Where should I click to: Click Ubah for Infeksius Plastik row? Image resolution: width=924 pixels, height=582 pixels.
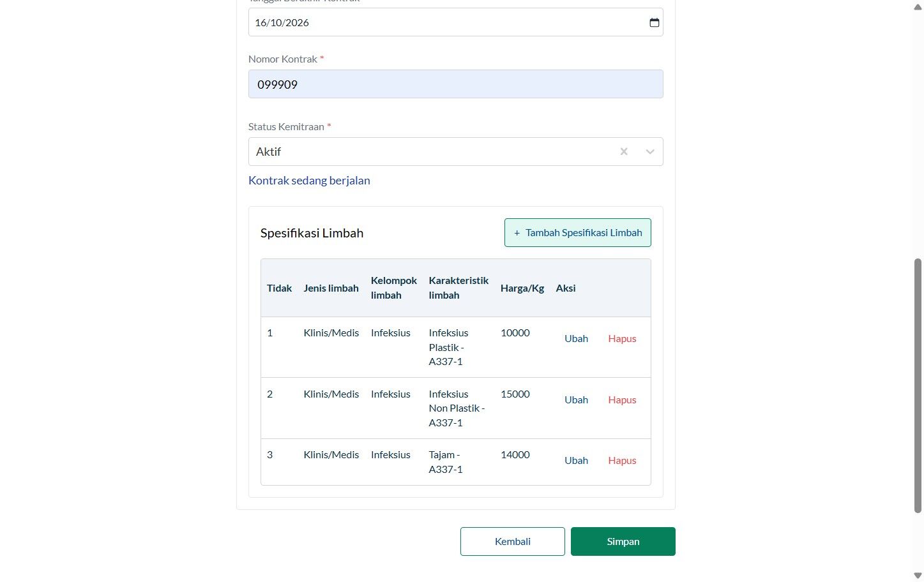(576, 339)
